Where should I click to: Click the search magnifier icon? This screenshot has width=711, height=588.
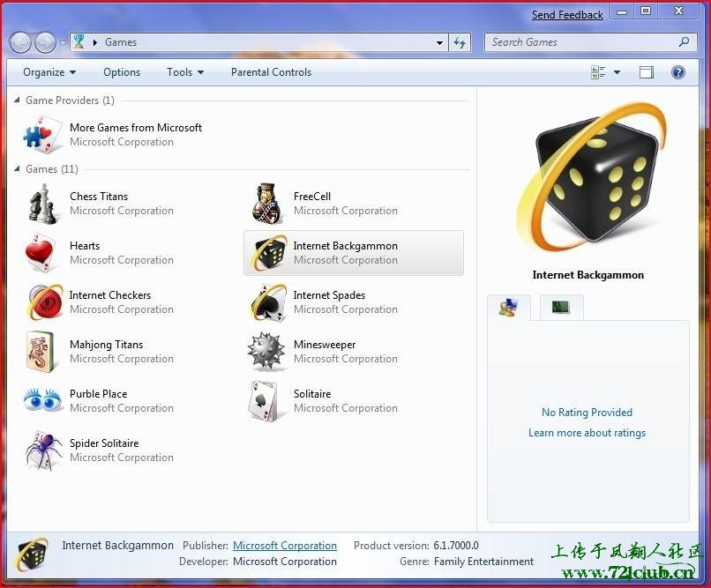coord(684,42)
